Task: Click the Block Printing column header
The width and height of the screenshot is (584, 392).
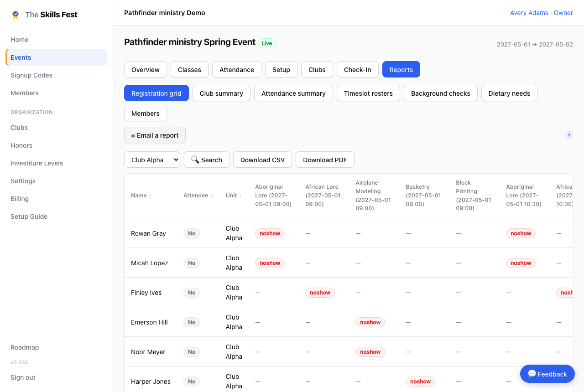Action: 474,196
